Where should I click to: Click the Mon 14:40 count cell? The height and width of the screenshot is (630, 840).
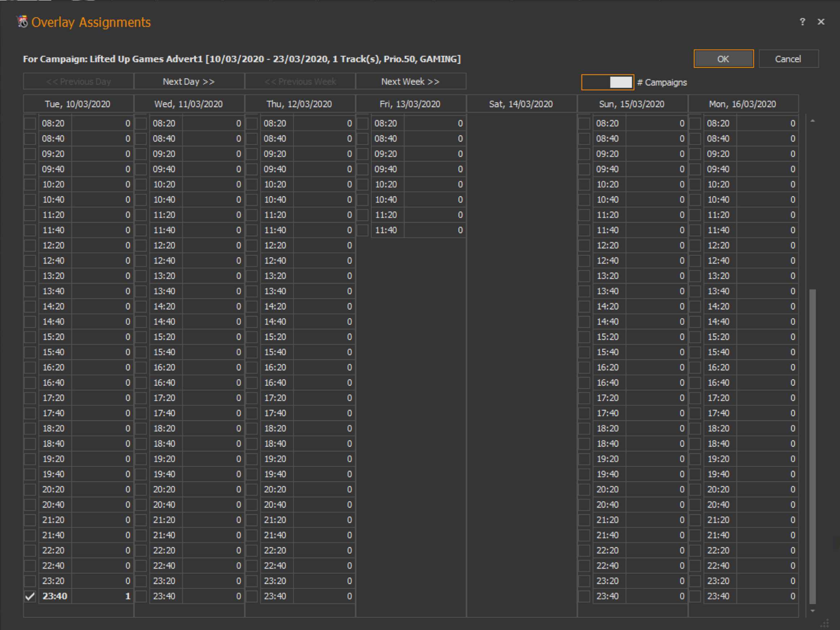(x=767, y=322)
